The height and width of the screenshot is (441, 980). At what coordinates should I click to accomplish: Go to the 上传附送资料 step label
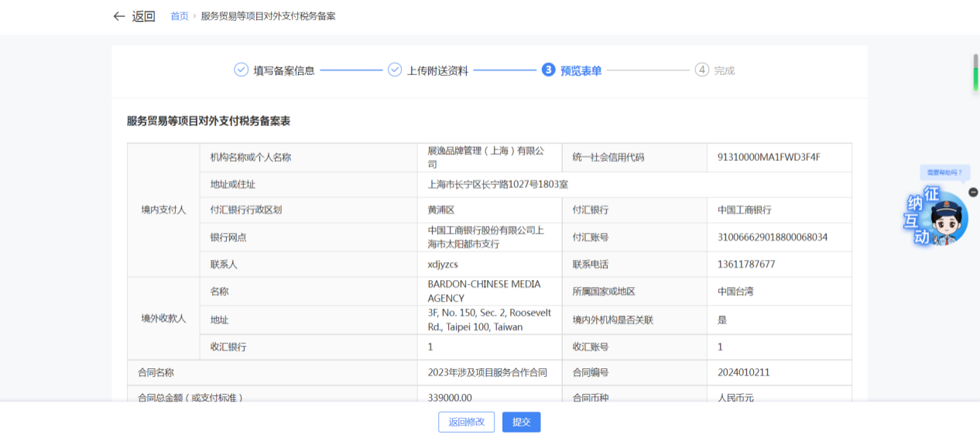(x=437, y=70)
